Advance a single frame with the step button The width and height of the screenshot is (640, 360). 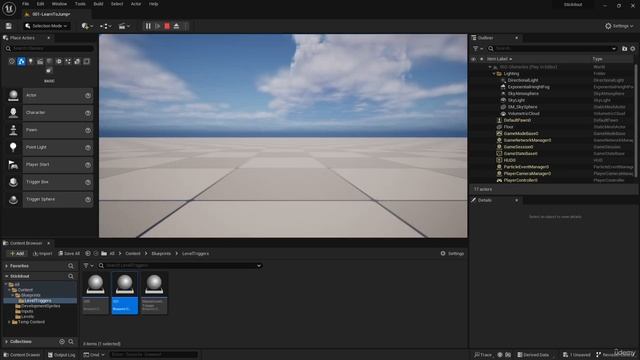158,26
